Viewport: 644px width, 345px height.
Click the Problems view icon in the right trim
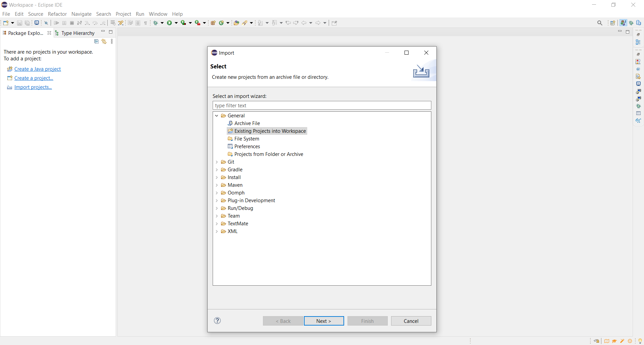tap(638, 62)
